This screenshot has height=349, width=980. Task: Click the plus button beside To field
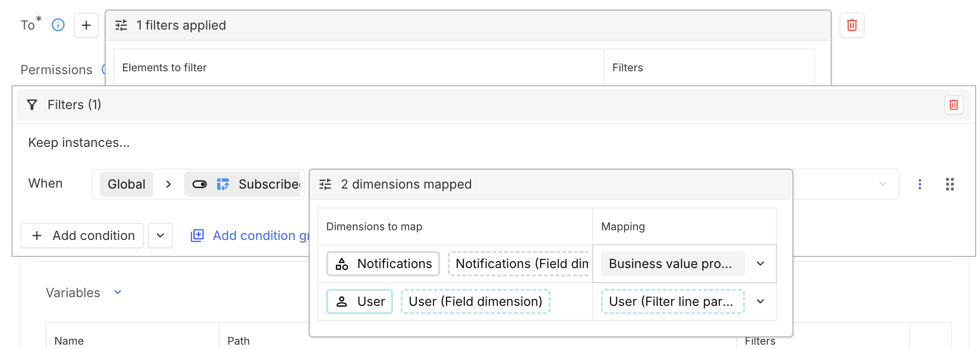pos(86,25)
